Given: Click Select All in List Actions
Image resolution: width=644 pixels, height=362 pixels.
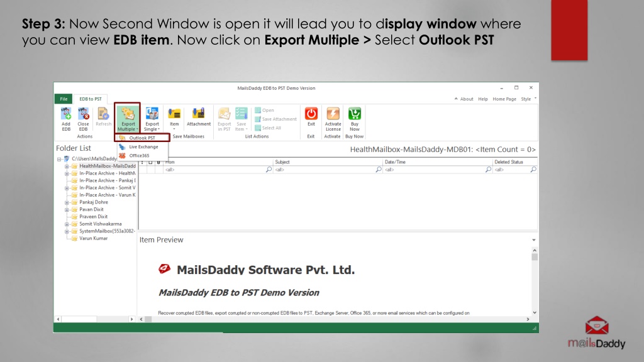Looking at the screenshot, I should [x=268, y=128].
